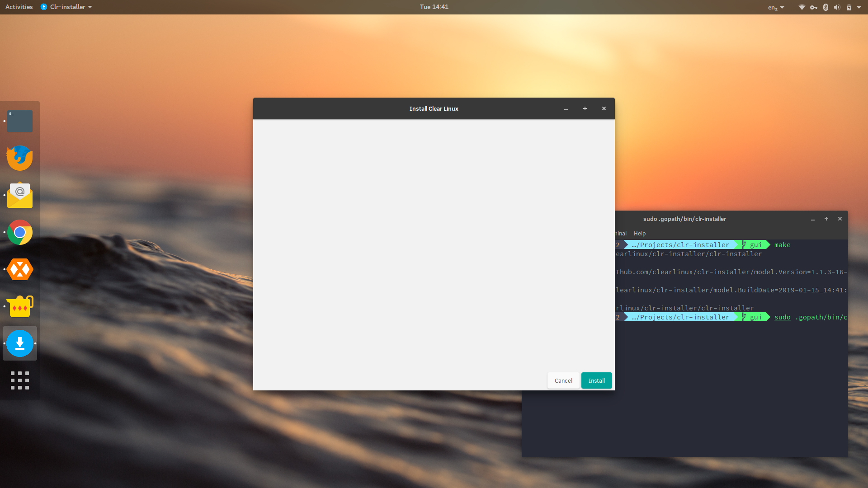Minimize the terminal window
Screen dimensions: 868x488
pos(813,219)
